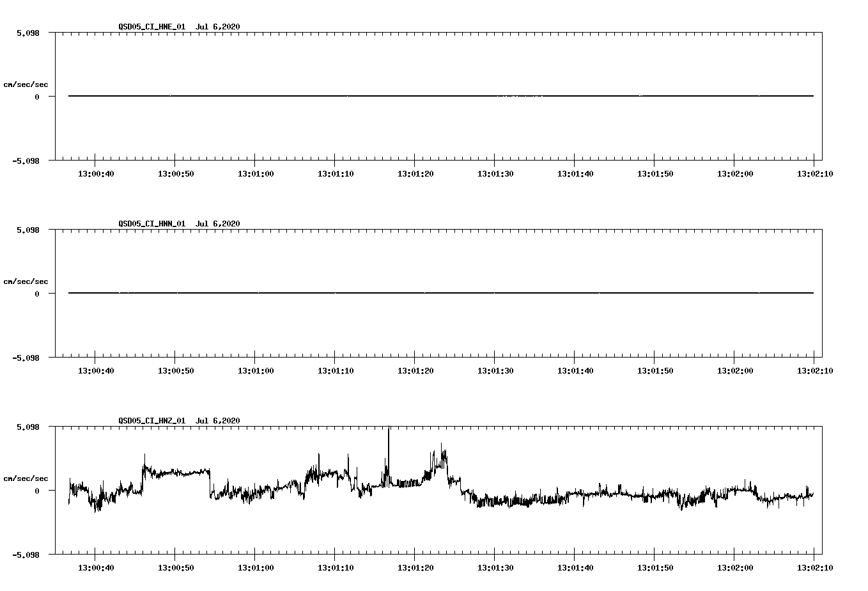Click the 13:00:40 time label under HNZ plot
Screen dimensions: 868x591
click(x=96, y=567)
